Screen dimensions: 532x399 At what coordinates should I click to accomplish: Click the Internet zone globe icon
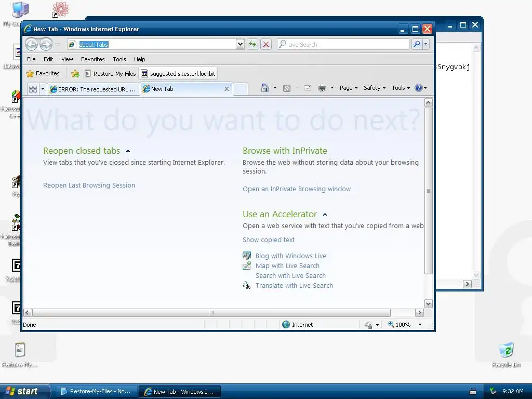[286, 324]
